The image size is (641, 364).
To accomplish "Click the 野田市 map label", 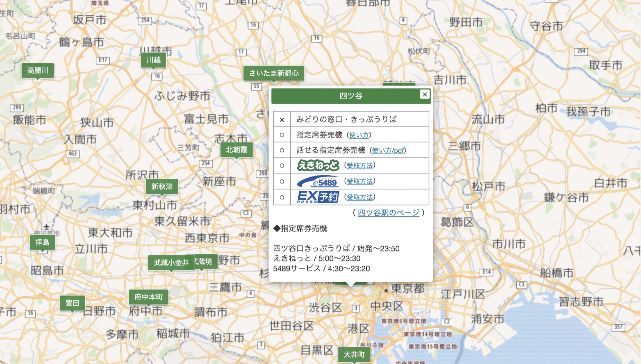I will click(x=466, y=22).
